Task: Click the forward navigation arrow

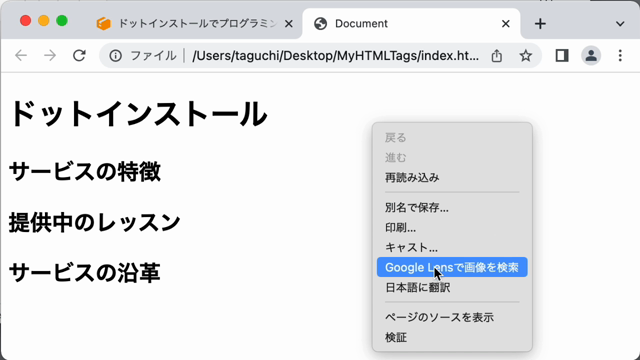Action: (x=50, y=56)
